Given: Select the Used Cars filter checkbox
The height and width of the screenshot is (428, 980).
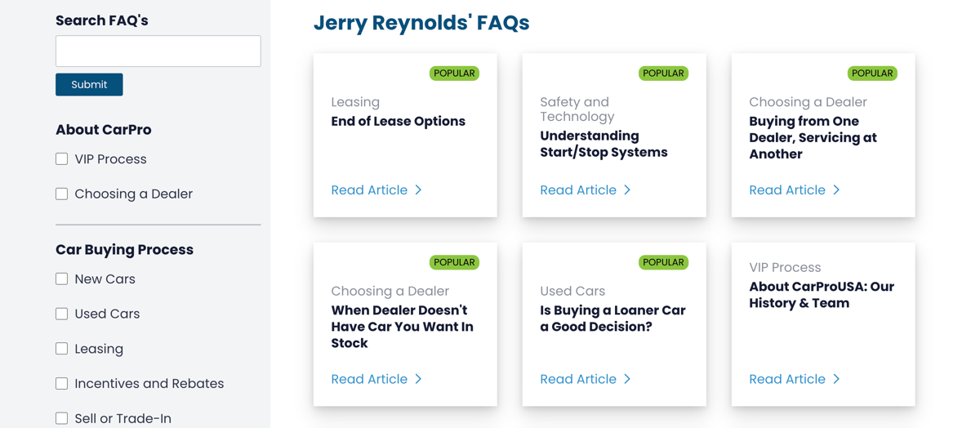Looking at the screenshot, I should [62, 314].
